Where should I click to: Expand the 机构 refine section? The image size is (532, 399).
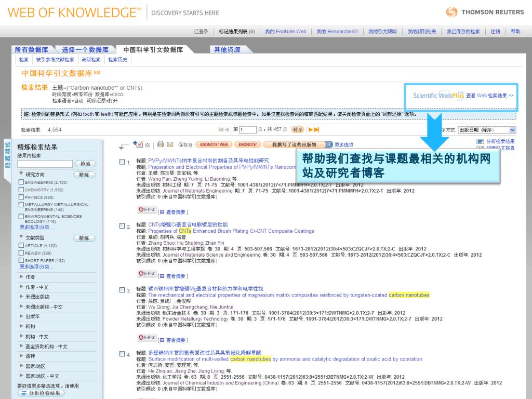pyautogui.click(x=21, y=326)
